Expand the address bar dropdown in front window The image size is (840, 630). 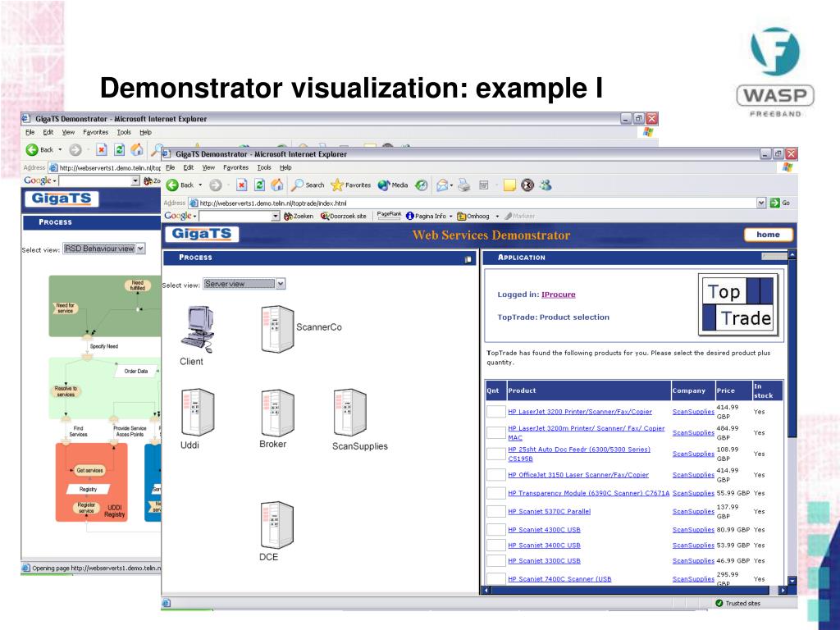(761, 203)
